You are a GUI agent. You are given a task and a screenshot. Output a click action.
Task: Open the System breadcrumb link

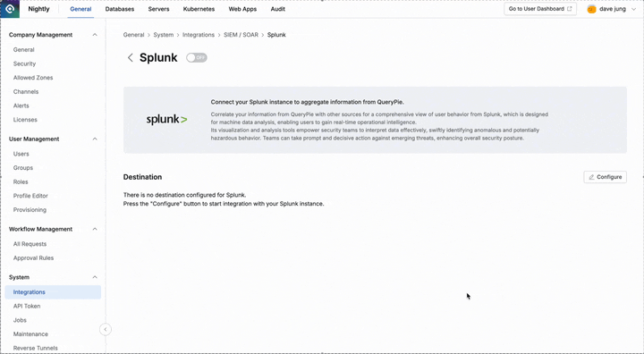pyautogui.click(x=164, y=35)
